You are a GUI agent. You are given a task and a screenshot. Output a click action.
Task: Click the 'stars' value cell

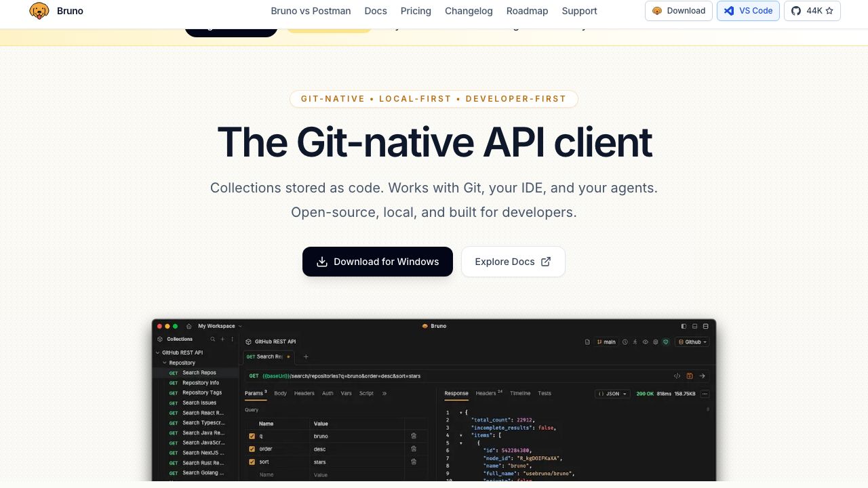pyautogui.click(x=357, y=462)
